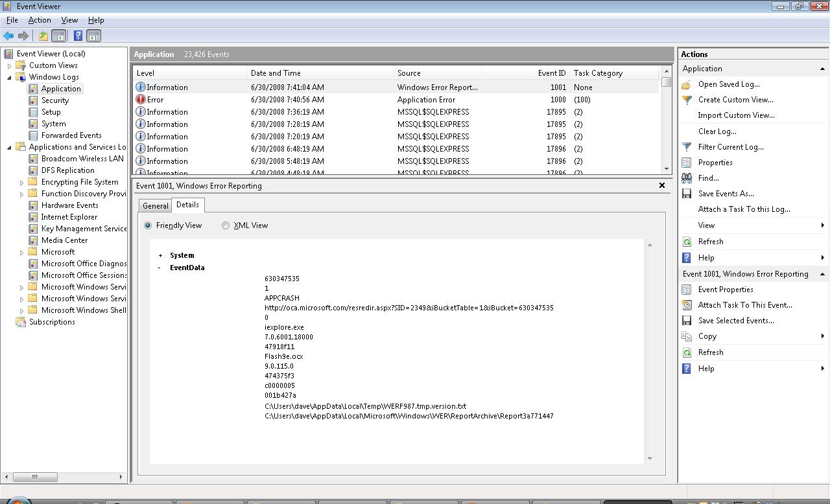Click Clear Log in Actions pane
This screenshot has height=504, width=830.
coord(717,132)
